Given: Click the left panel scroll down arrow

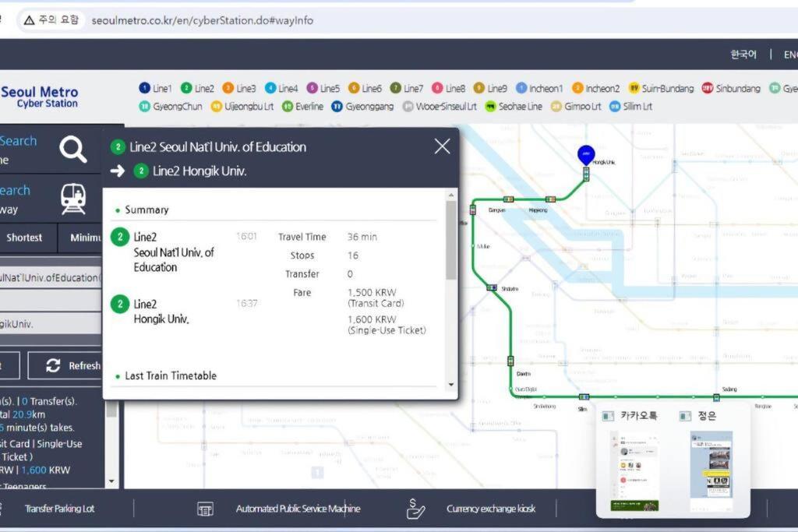Looking at the screenshot, I should click(x=111, y=481).
